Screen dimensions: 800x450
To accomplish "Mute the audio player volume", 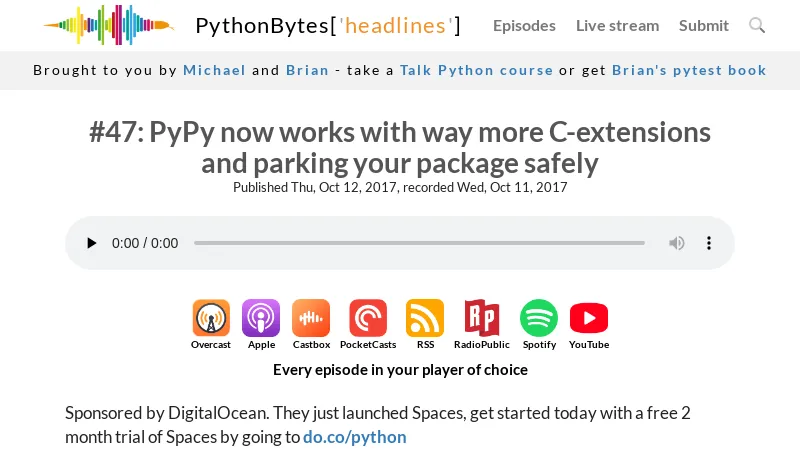I will pos(677,243).
